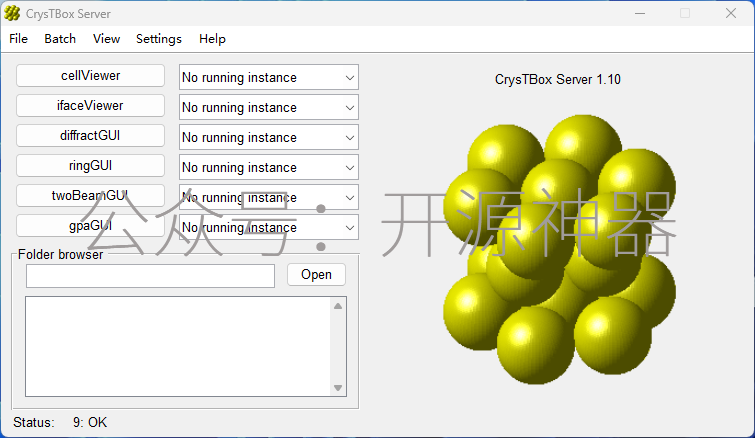Click the folder list scroll up arrow
The width and height of the screenshot is (755, 438).
338,306
